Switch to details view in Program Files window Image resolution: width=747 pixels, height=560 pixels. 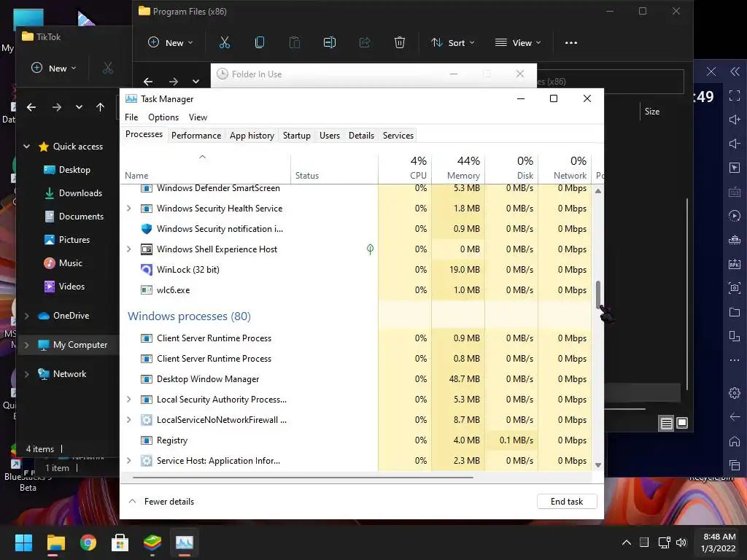pyautogui.click(x=666, y=423)
